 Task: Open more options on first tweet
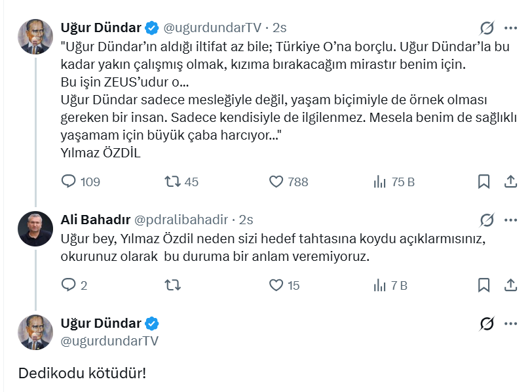[x=510, y=28]
